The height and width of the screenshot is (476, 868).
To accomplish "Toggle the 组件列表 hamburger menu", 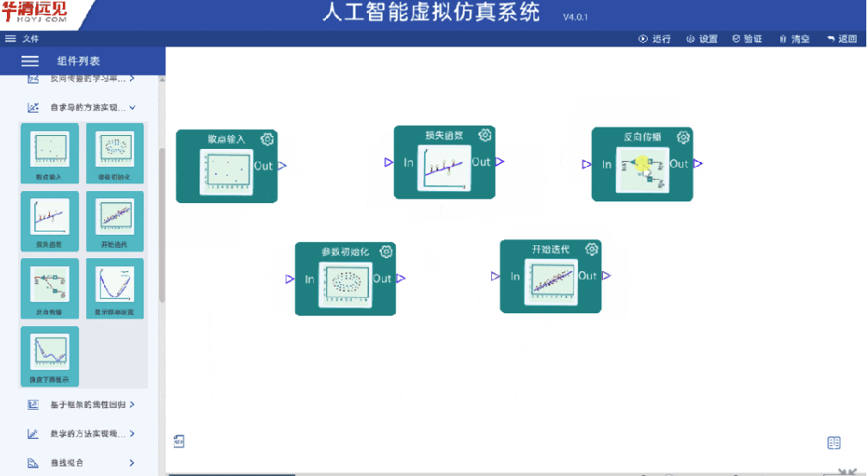I will point(30,61).
